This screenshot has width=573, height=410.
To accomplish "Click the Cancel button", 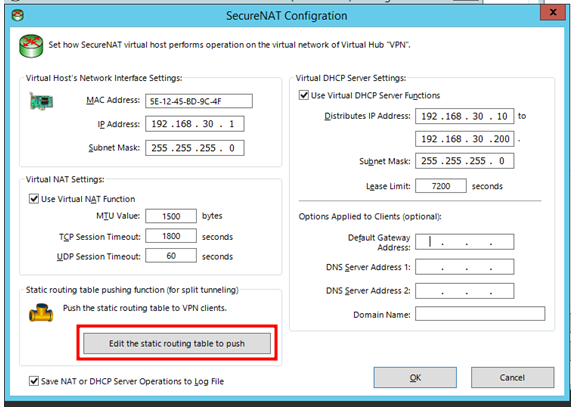I will 512,377.
